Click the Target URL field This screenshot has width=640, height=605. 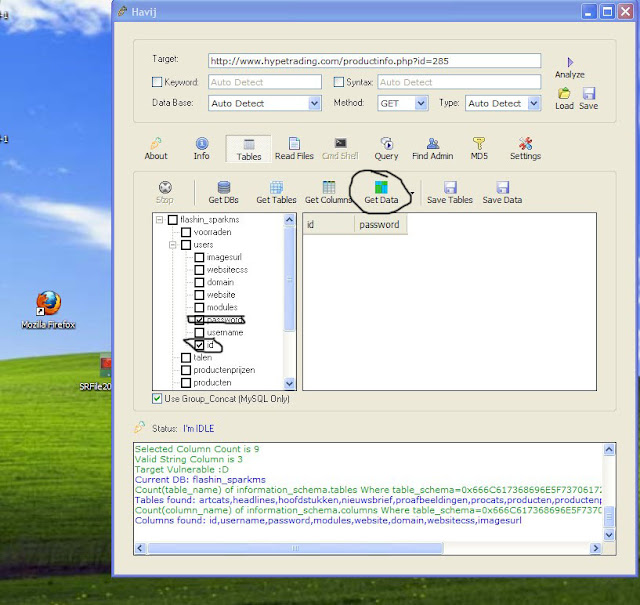pyautogui.click(x=374, y=61)
